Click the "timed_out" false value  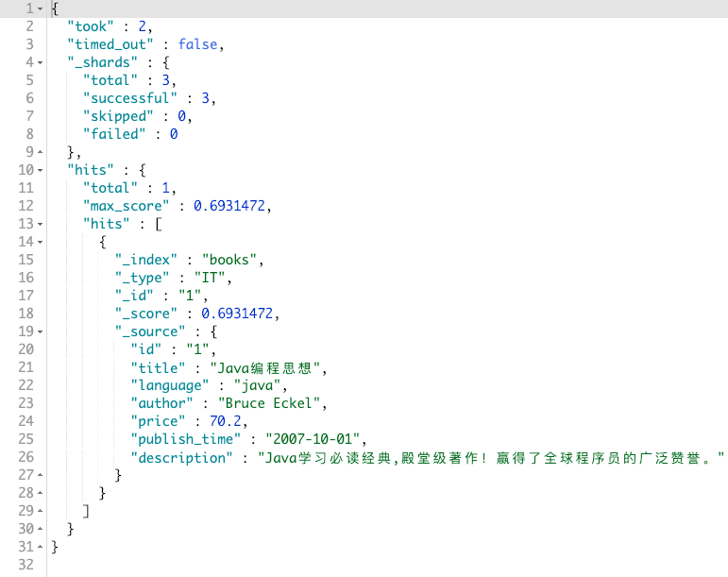tap(197, 44)
